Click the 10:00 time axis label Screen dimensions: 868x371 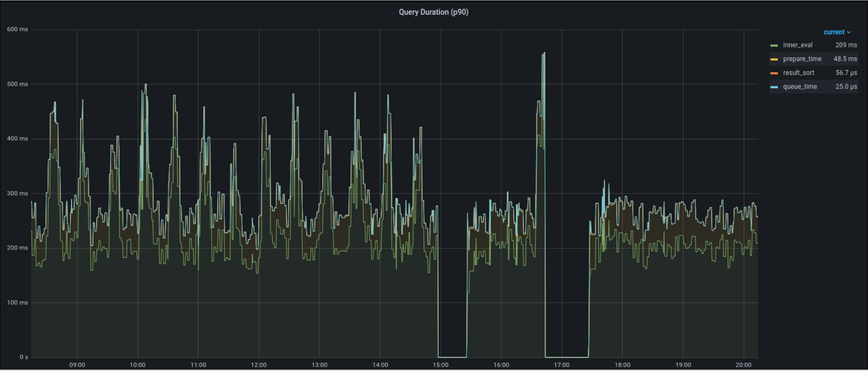pos(138,365)
